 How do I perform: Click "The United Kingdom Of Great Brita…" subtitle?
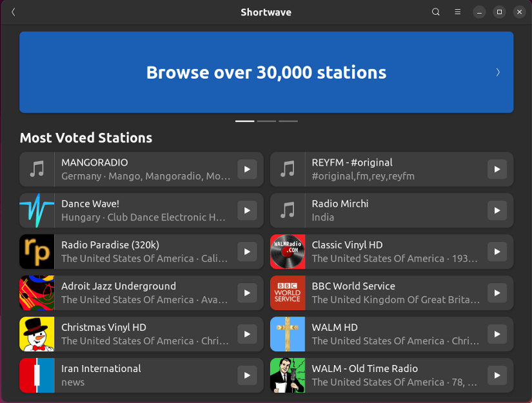[x=395, y=300]
